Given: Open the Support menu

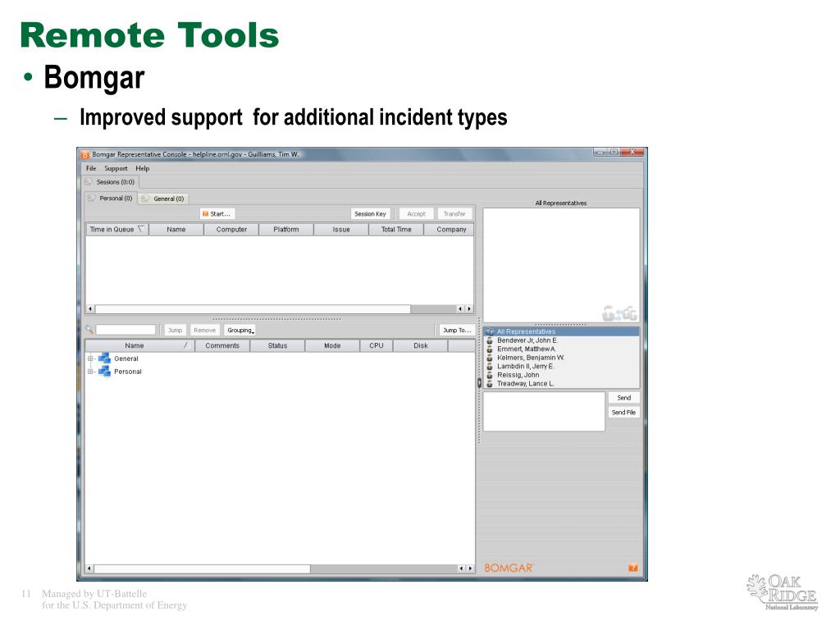Looking at the screenshot, I should 116,168.
